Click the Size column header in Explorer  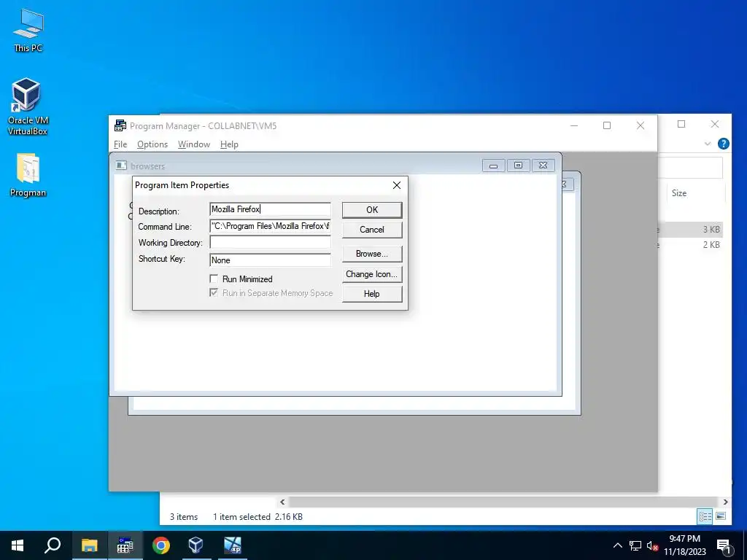(679, 192)
